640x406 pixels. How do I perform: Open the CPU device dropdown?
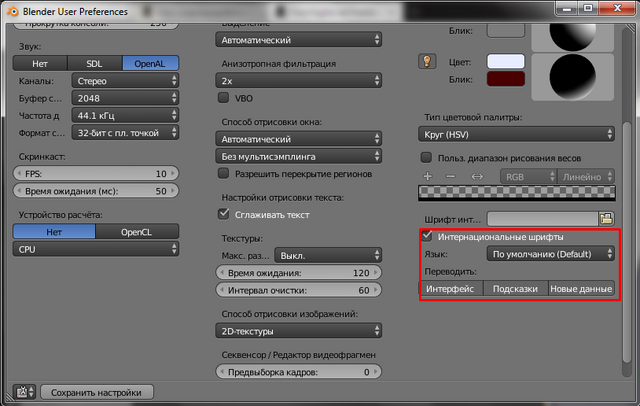(96, 249)
